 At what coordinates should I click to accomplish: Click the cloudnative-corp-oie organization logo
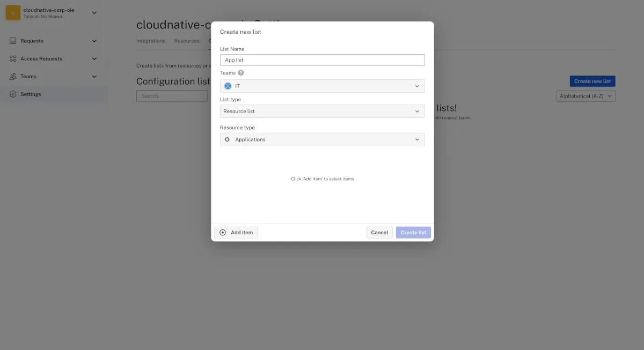[x=13, y=13]
